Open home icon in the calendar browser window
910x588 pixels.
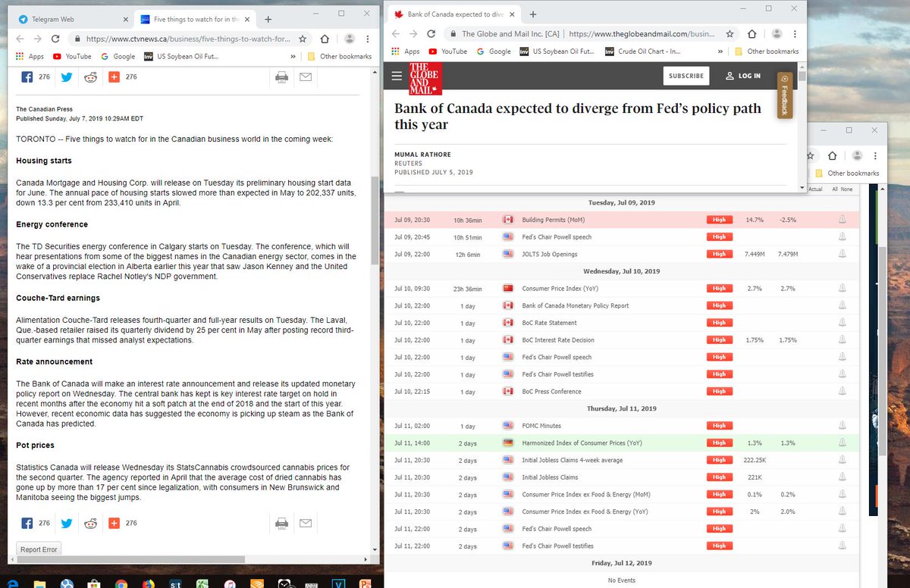834,155
